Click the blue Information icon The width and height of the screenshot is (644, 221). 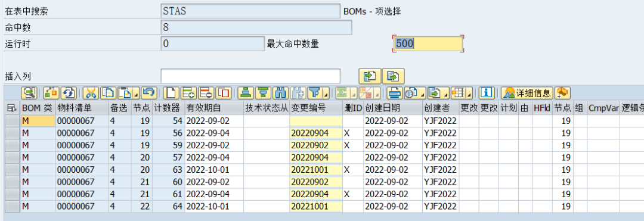point(487,93)
